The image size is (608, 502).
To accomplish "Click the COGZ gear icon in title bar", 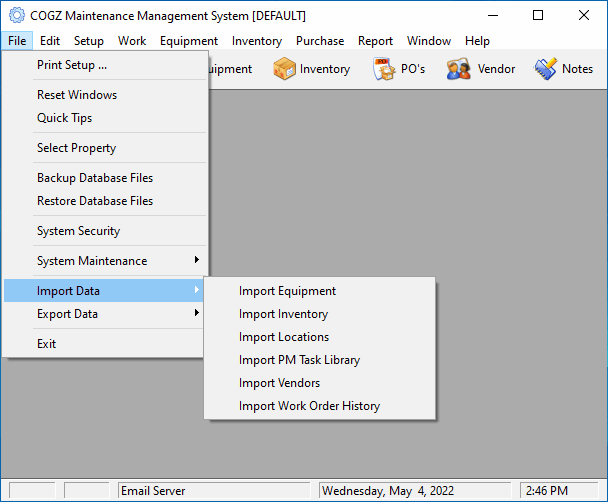I will pyautogui.click(x=17, y=16).
